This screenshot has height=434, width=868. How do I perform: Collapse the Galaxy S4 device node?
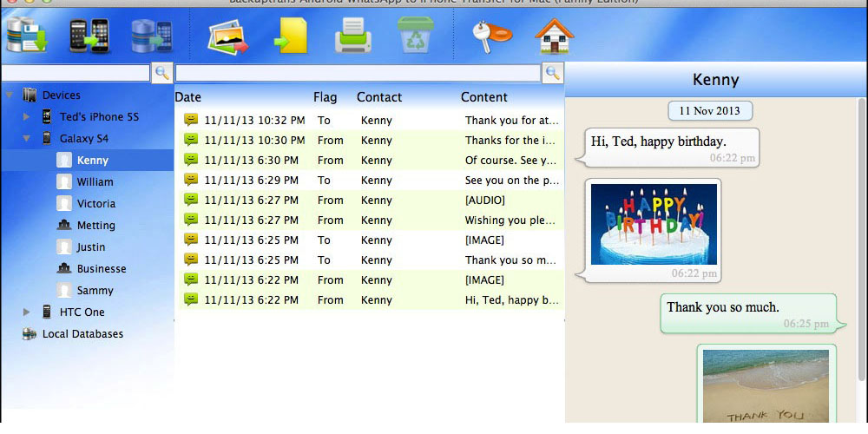pos(27,139)
